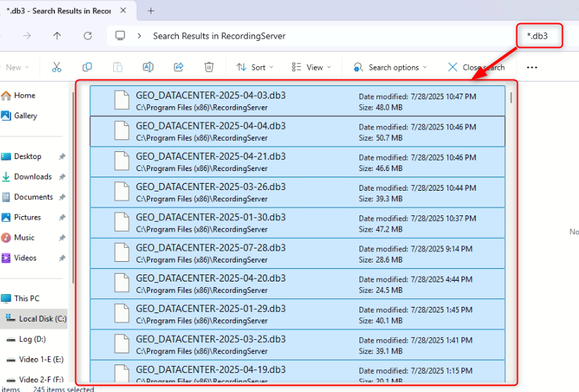
Task: Select file GEO_DATACENTER-2025-04-04.db3
Action: (298, 132)
